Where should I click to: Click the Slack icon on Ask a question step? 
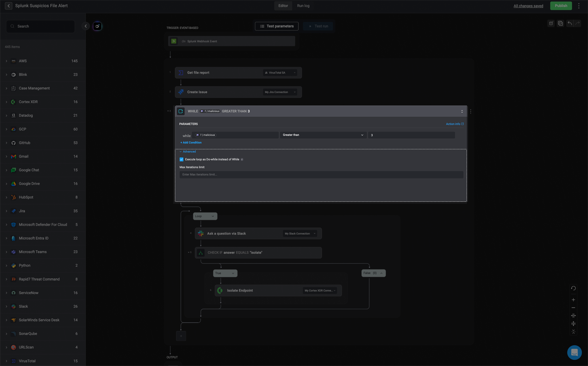click(201, 234)
